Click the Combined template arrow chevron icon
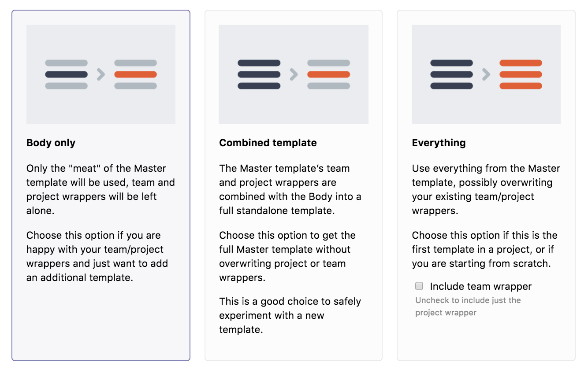Image resolution: width=588 pixels, height=370 pixels. [294, 74]
